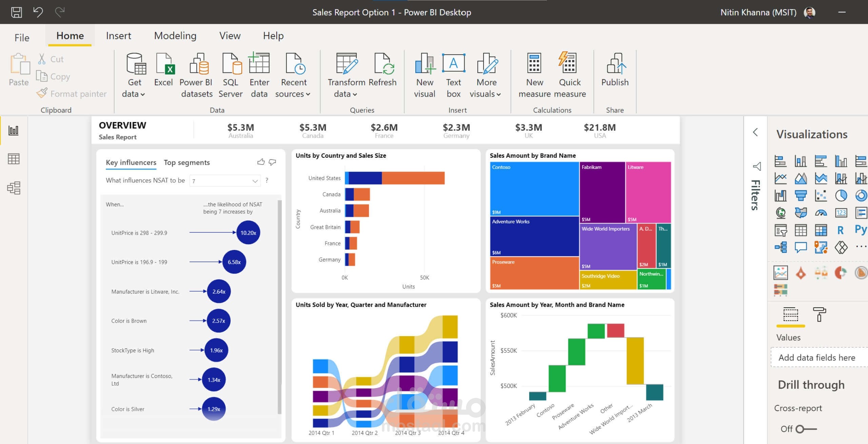This screenshot has height=444, width=868.
Task: Switch to the Home ribbon tab
Action: pos(70,36)
